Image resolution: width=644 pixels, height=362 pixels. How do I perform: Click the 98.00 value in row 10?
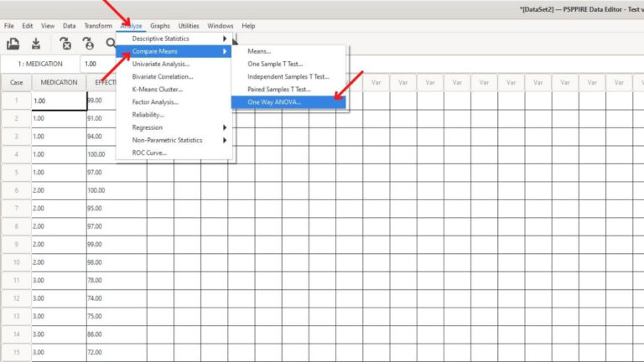[95, 262]
